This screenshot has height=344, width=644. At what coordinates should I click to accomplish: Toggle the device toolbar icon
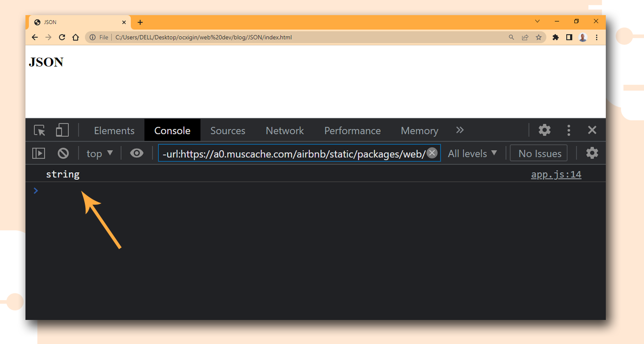tap(62, 130)
